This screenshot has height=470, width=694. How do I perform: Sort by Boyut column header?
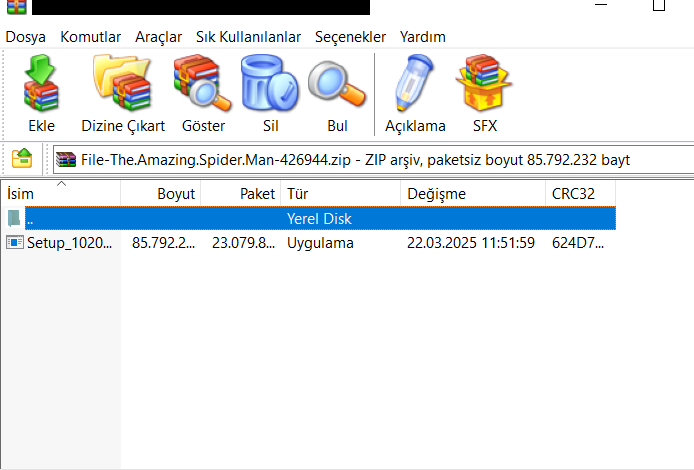click(161, 193)
